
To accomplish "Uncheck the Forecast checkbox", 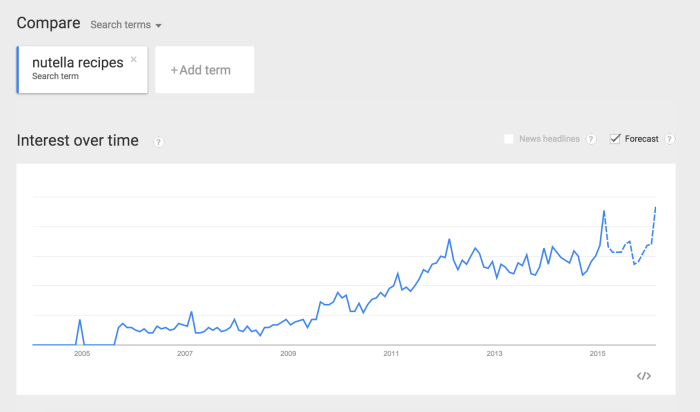I will click(x=615, y=139).
